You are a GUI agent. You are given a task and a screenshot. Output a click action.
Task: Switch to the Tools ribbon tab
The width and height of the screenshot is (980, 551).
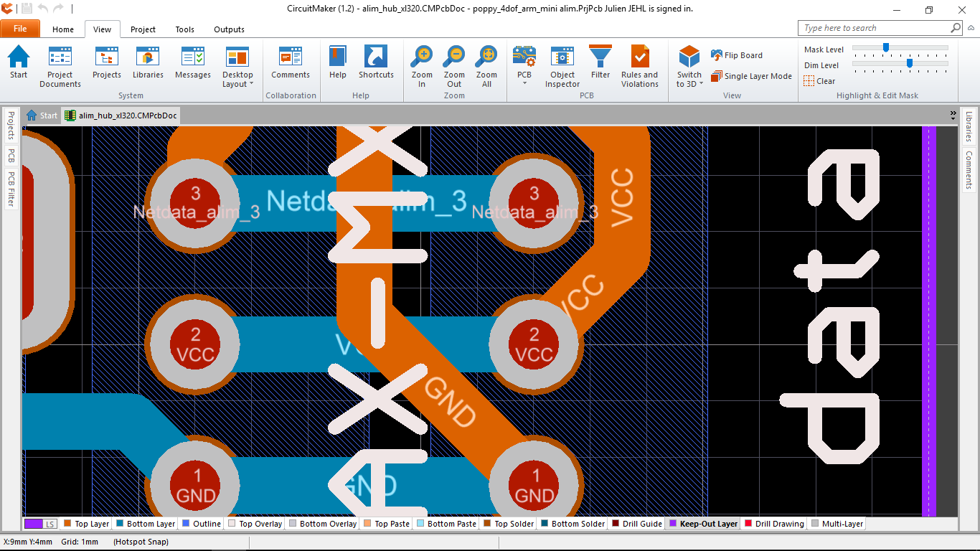tap(184, 29)
